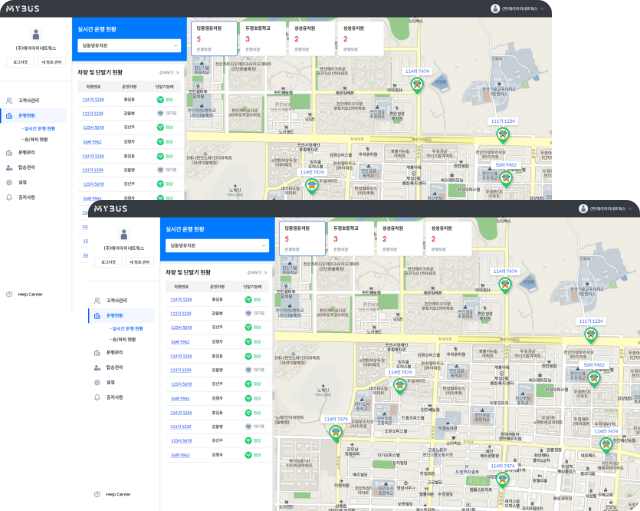Open 설정 gear icon in front window
640x511 pixels.
pos(95,382)
